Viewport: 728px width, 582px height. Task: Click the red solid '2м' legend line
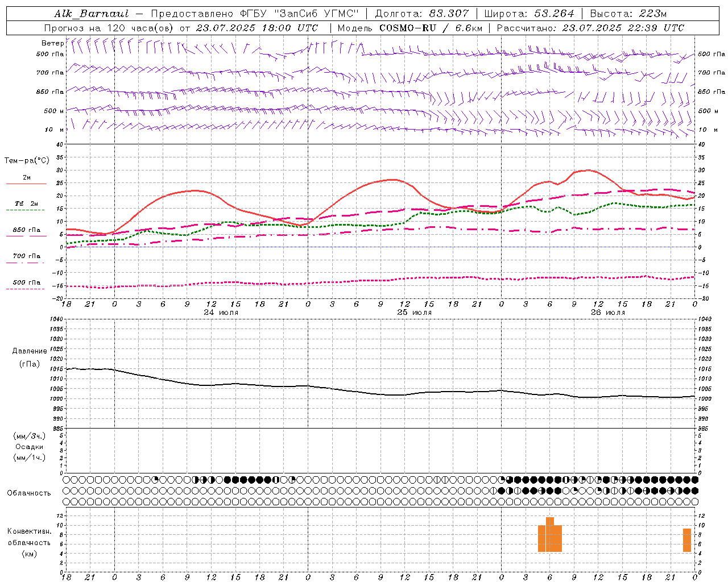(26, 184)
